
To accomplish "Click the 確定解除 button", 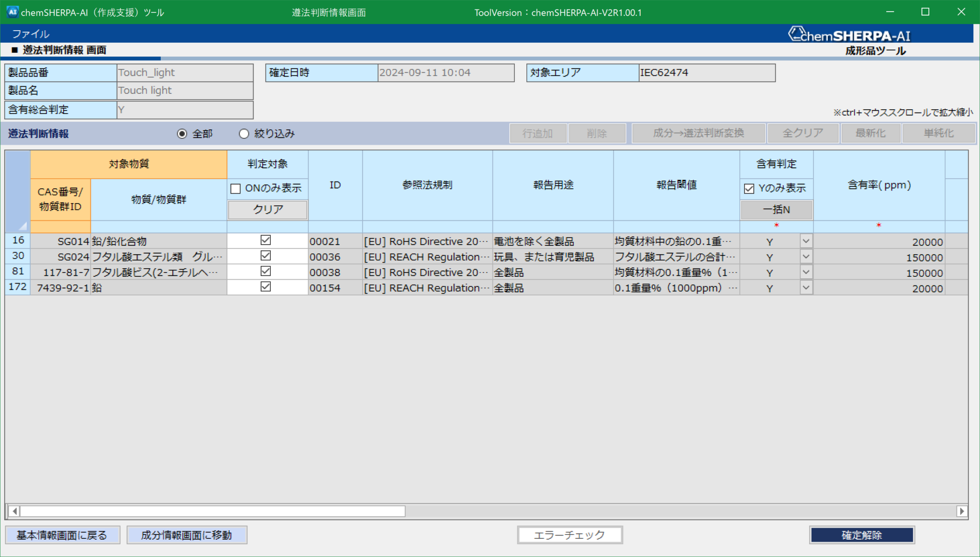I will 861,535.
